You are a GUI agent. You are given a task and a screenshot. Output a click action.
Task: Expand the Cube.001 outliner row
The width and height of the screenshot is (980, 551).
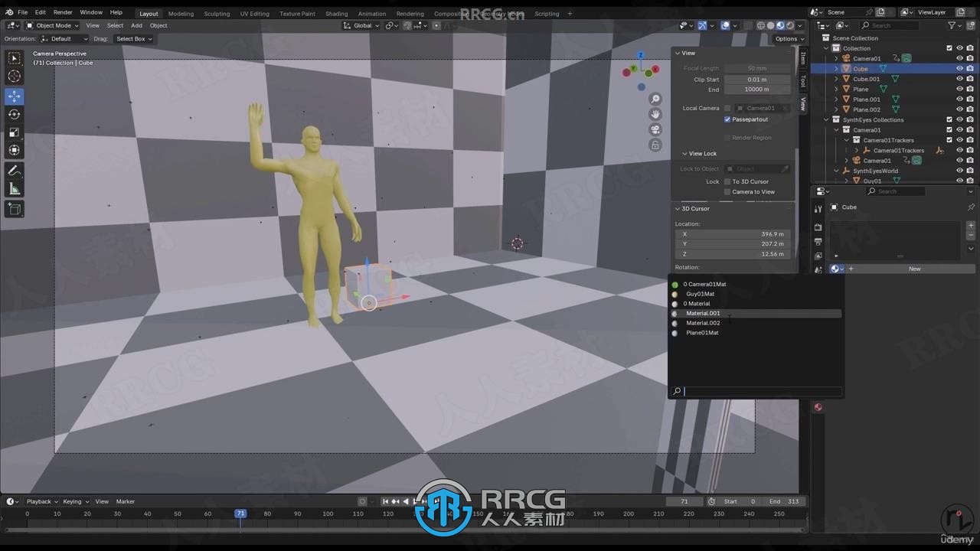[x=836, y=79]
